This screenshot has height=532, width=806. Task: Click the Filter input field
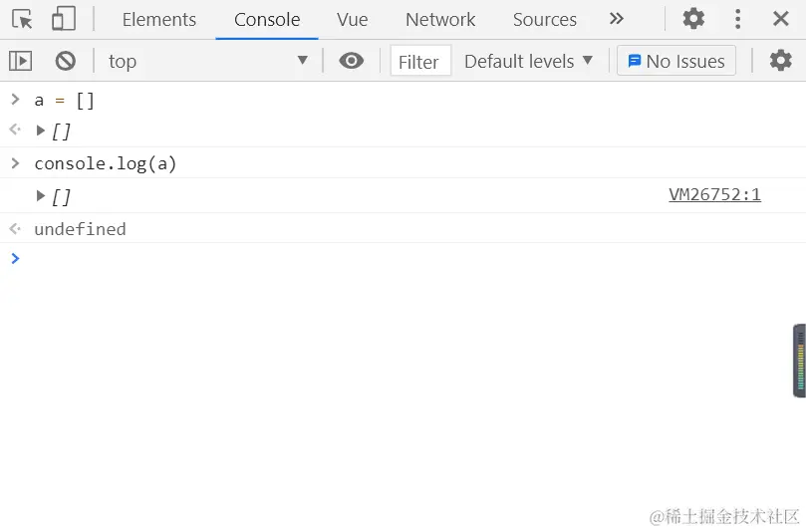420,61
